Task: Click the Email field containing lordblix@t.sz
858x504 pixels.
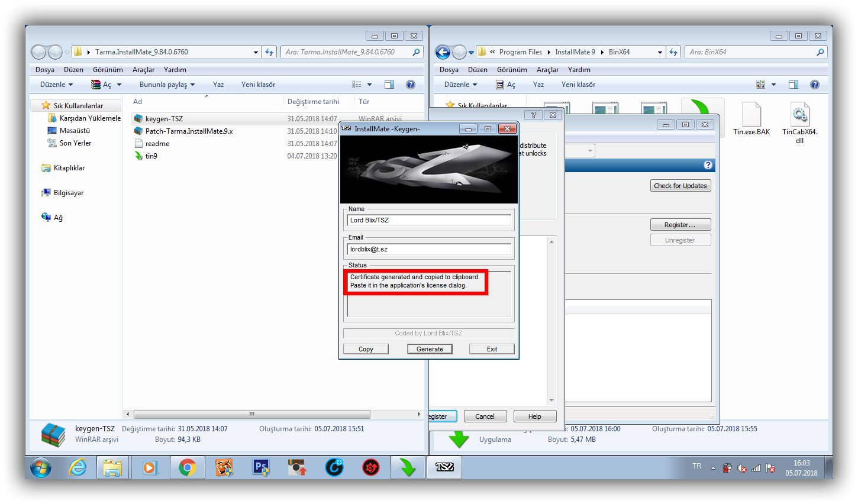Action: (x=429, y=249)
